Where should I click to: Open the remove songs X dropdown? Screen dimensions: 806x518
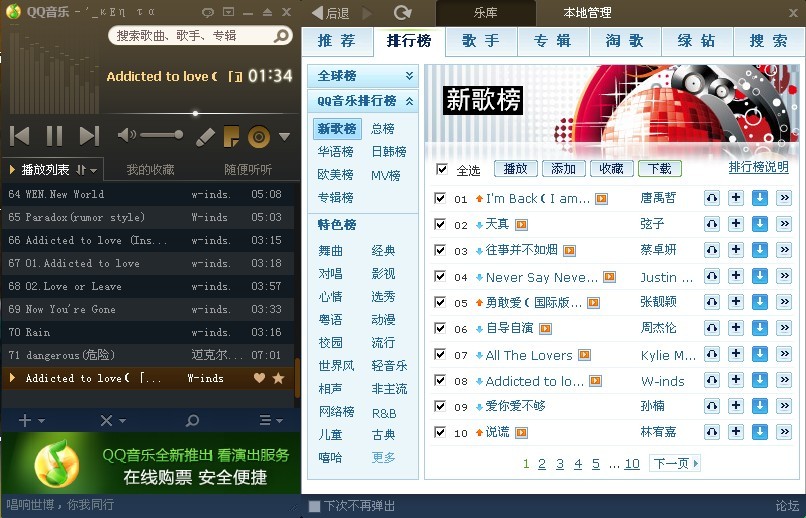coord(113,420)
